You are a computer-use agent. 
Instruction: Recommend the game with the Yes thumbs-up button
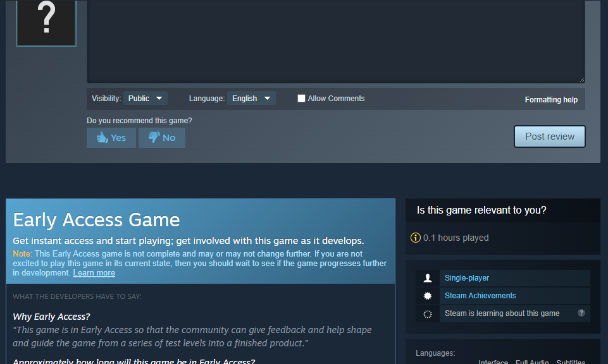111,138
